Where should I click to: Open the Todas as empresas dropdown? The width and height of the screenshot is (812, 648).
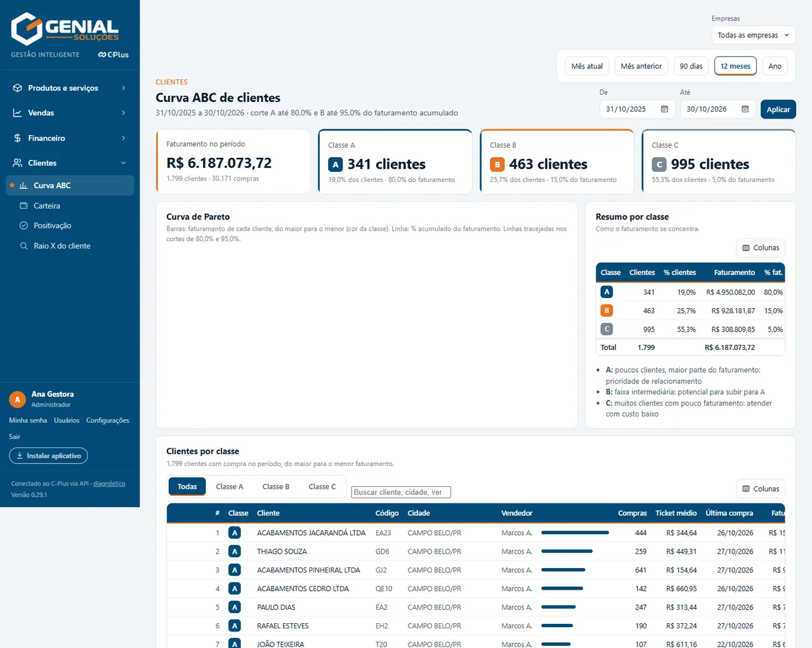[753, 36]
